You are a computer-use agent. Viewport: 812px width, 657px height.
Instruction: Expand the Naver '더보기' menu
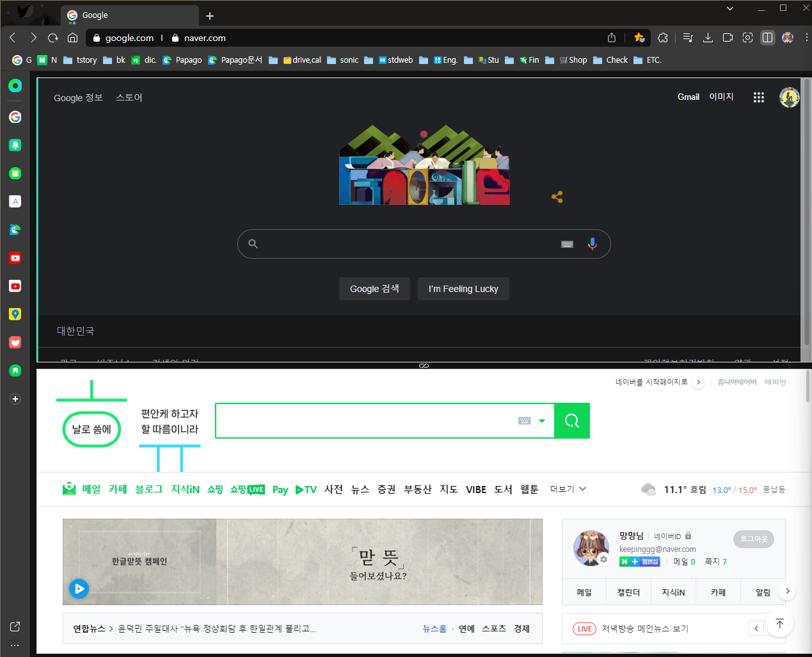coord(568,489)
